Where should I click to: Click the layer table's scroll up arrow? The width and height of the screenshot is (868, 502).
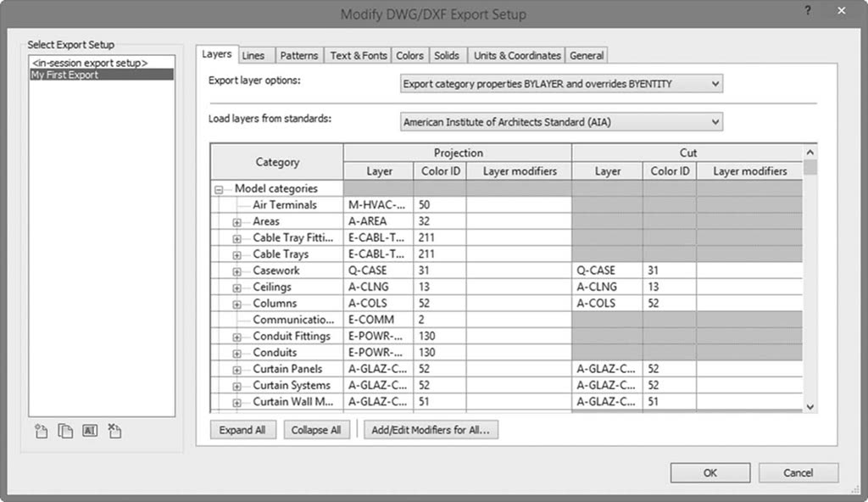point(810,153)
